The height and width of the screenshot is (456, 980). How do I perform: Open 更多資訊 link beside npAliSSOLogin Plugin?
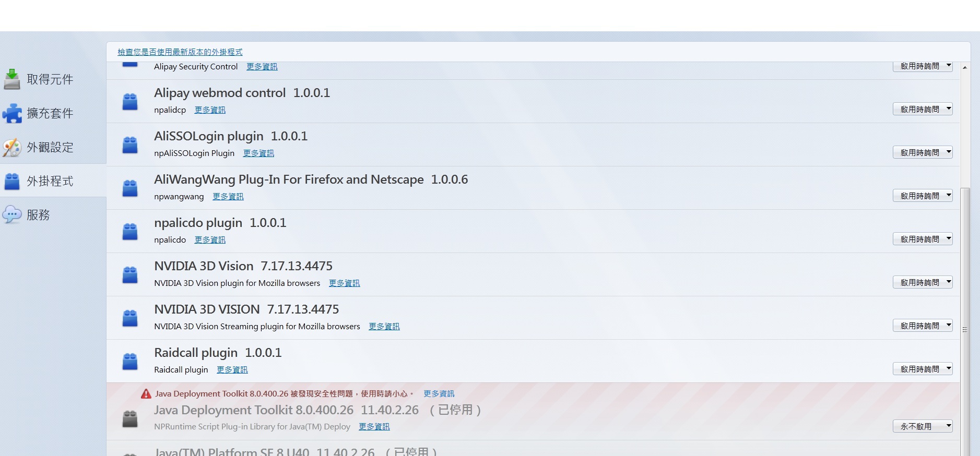click(258, 153)
